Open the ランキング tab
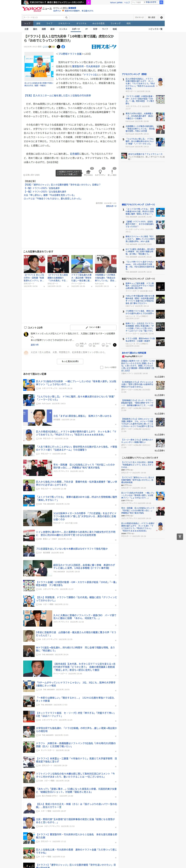 point(115,24)
